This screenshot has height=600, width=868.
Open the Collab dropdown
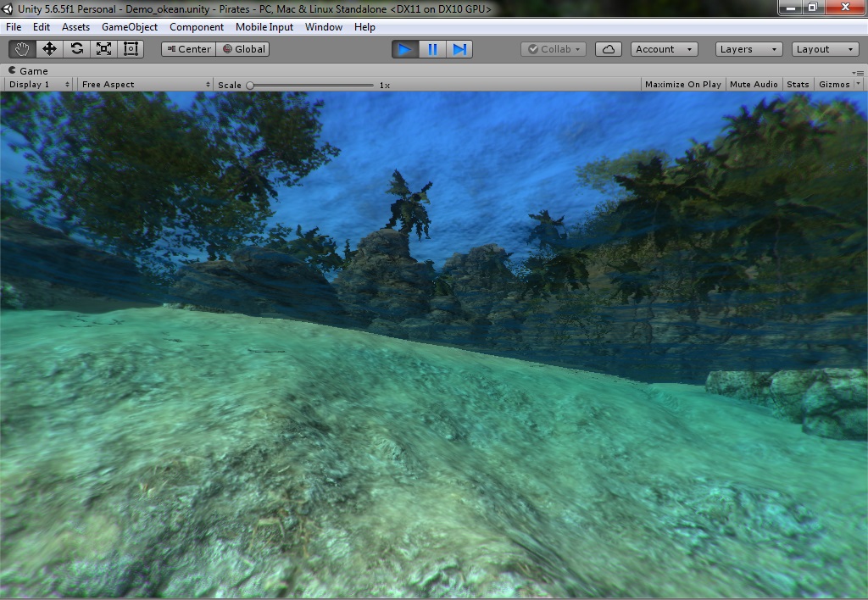554,49
